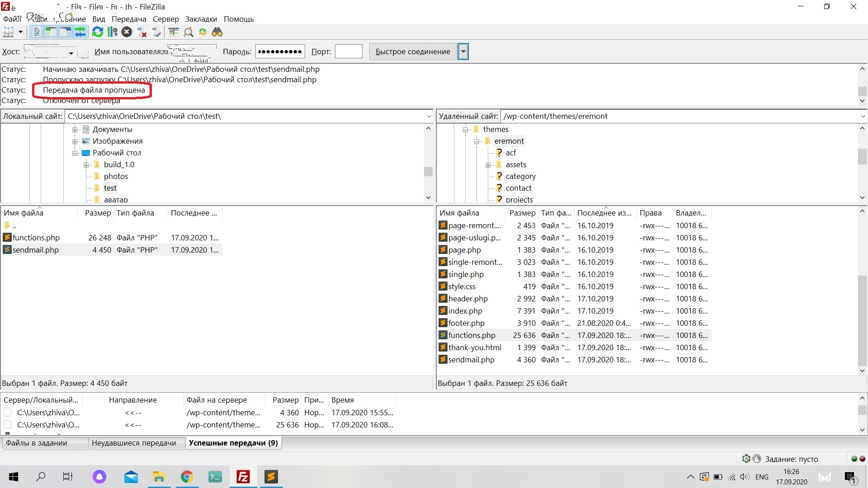Collapse the eremont remote tree node
Viewport: 868px width, 488px height.
[x=476, y=141]
